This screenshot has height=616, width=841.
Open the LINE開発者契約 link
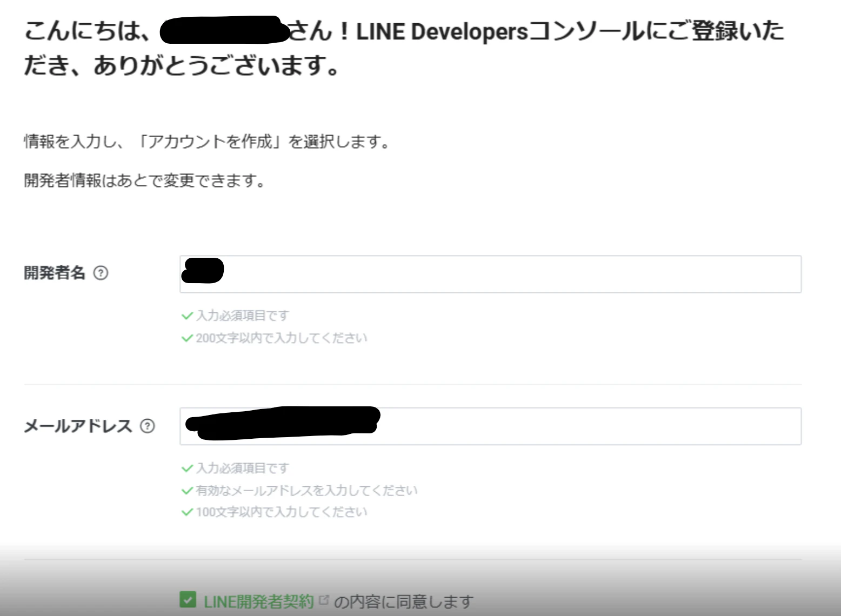pyautogui.click(x=258, y=601)
